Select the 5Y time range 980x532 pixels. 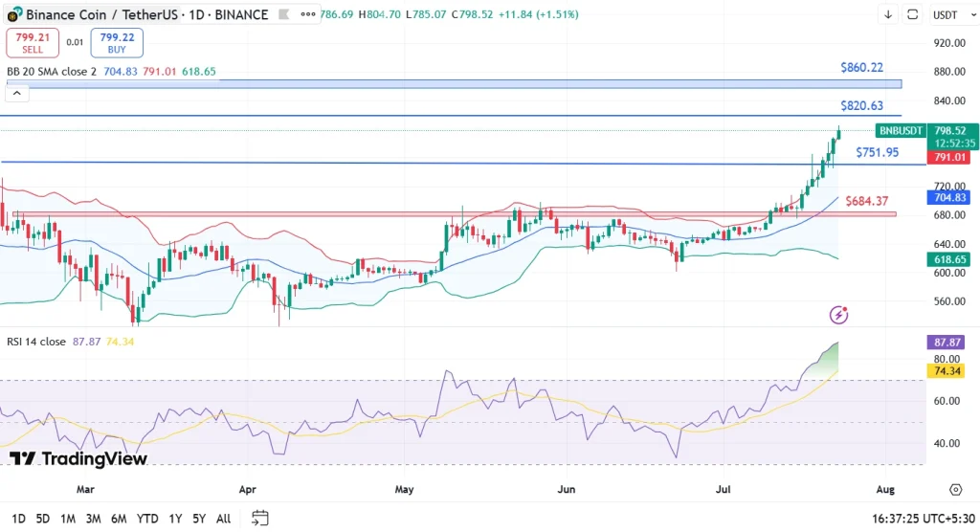(x=199, y=519)
